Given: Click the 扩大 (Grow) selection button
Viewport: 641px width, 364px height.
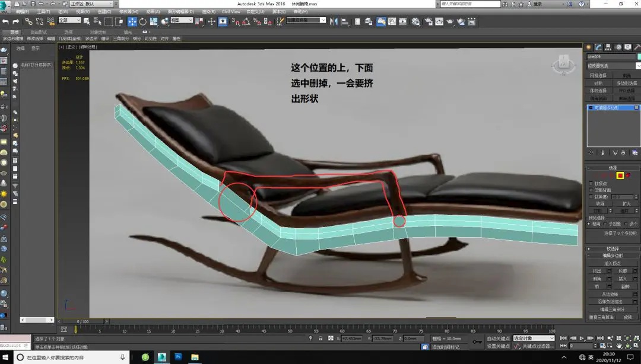Looking at the screenshot, I should [x=626, y=203].
